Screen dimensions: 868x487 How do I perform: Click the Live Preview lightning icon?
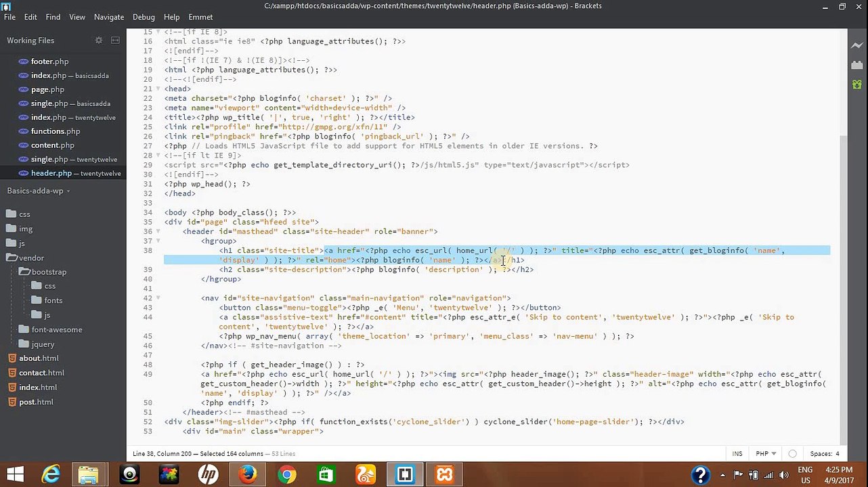[x=857, y=46]
